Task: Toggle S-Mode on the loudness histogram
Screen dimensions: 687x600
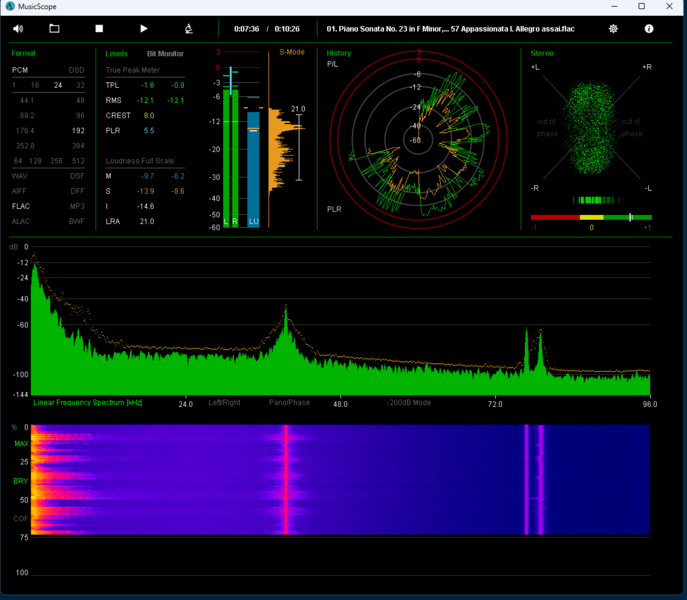Action: pos(291,52)
